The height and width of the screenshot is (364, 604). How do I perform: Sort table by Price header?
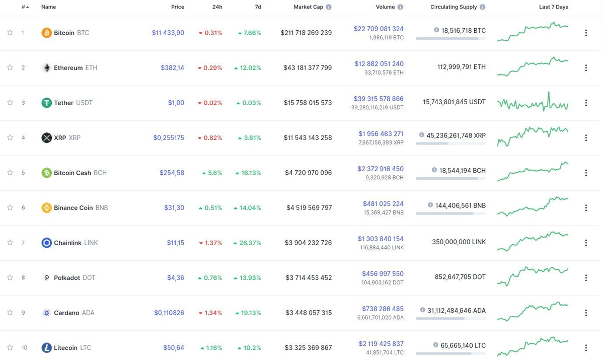(x=178, y=7)
